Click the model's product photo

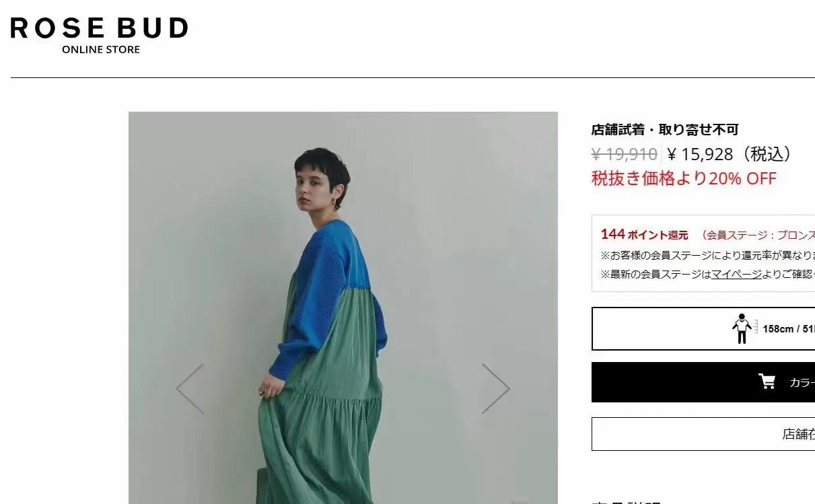pyautogui.click(x=343, y=308)
